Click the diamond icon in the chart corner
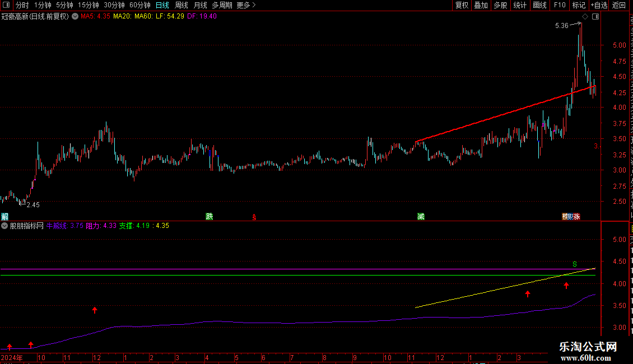The height and width of the screenshot is (364, 633). tap(585, 17)
